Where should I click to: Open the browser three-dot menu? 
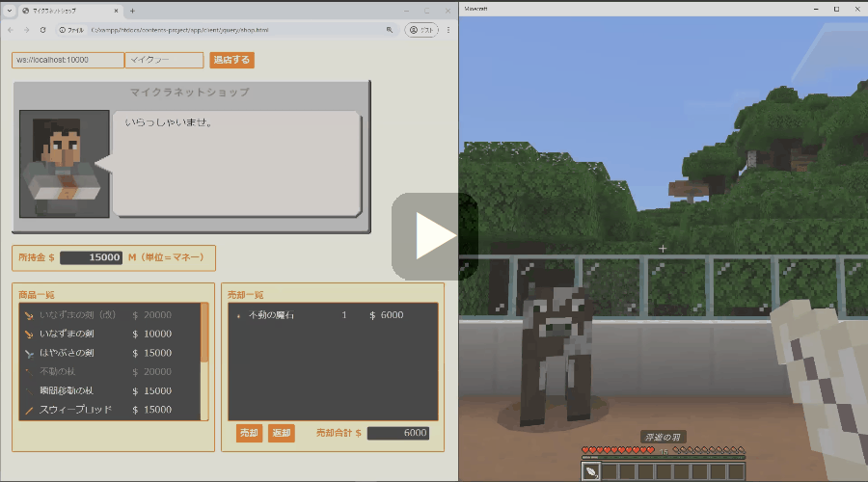coord(448,30)
